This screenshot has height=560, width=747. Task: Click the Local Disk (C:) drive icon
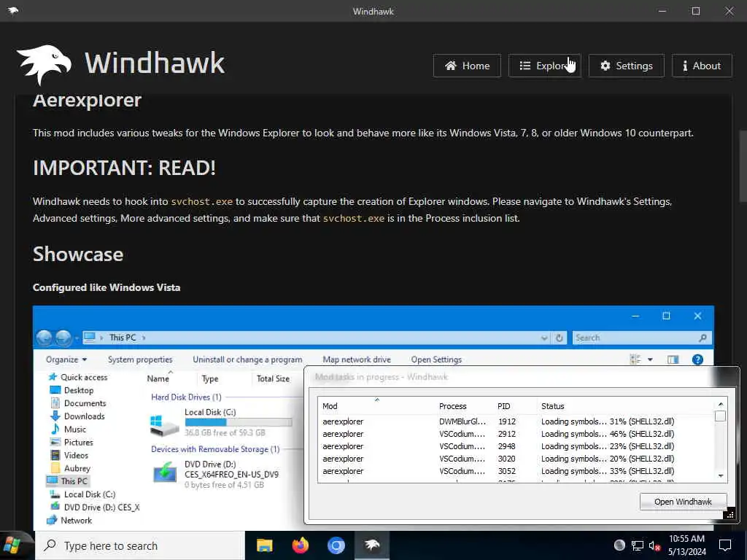coord(163,425)
